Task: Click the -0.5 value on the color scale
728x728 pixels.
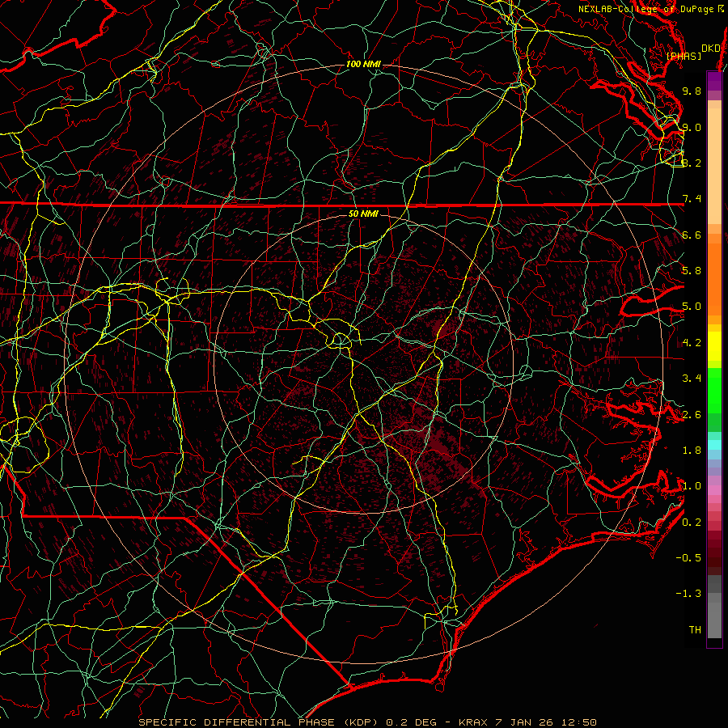Action: tap(688, 558)
